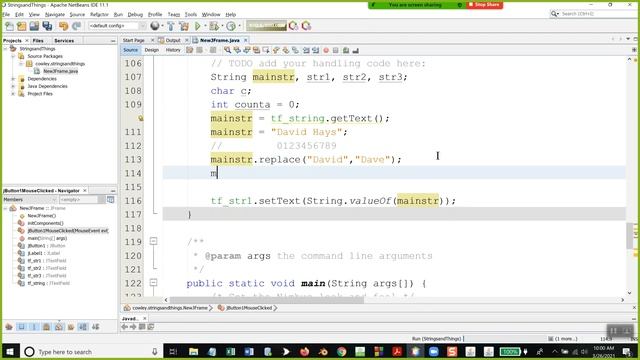The image size is (640, 360).
Task: Click the Find Previous Occurrence icon
Action: (x=237, y=50)
